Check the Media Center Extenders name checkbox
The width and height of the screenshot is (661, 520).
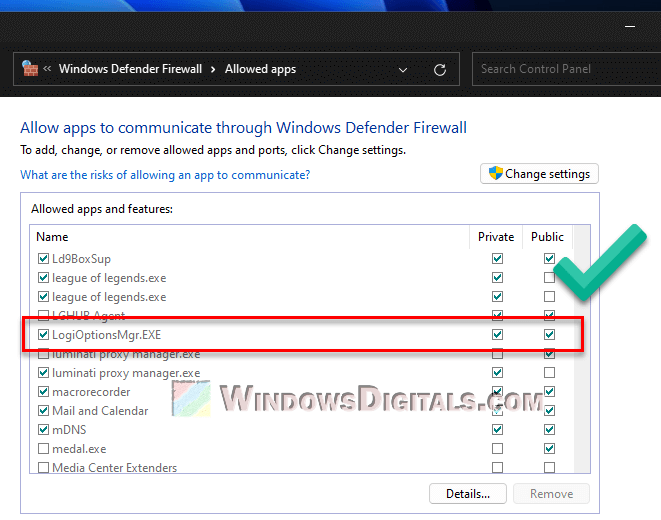click(x=43, y=467)
